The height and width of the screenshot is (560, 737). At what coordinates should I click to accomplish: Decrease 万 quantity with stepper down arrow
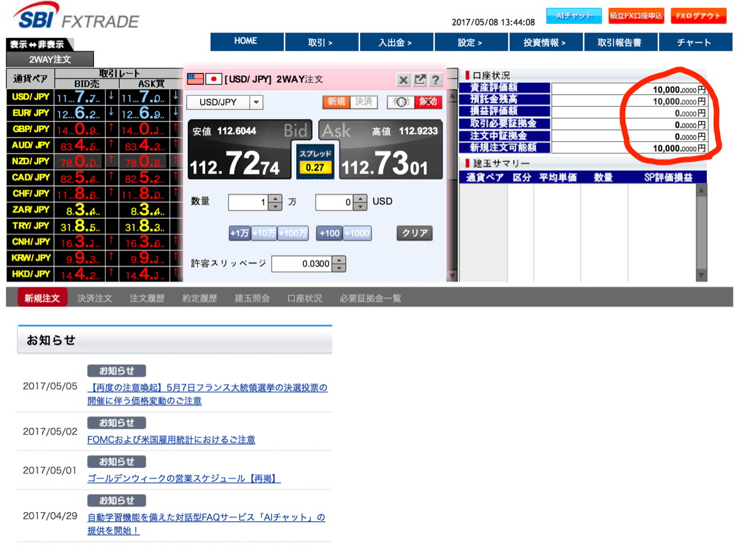pos(276,206)
